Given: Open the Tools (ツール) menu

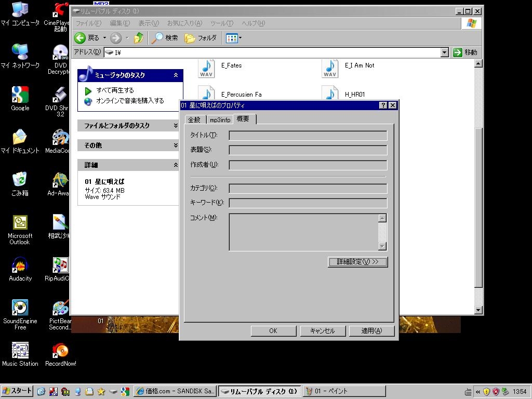Looking at the screenshot, I should [222, 23].
